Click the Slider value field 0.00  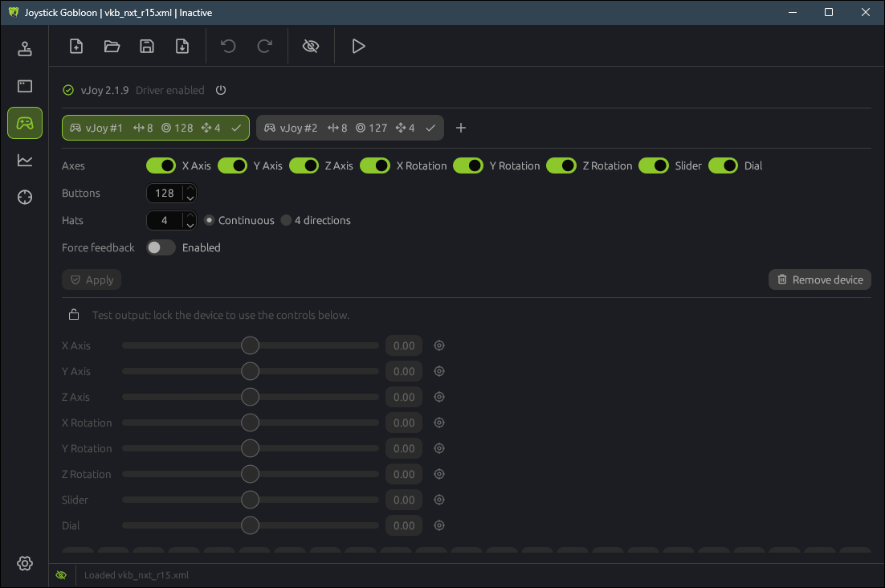(404, 500)
